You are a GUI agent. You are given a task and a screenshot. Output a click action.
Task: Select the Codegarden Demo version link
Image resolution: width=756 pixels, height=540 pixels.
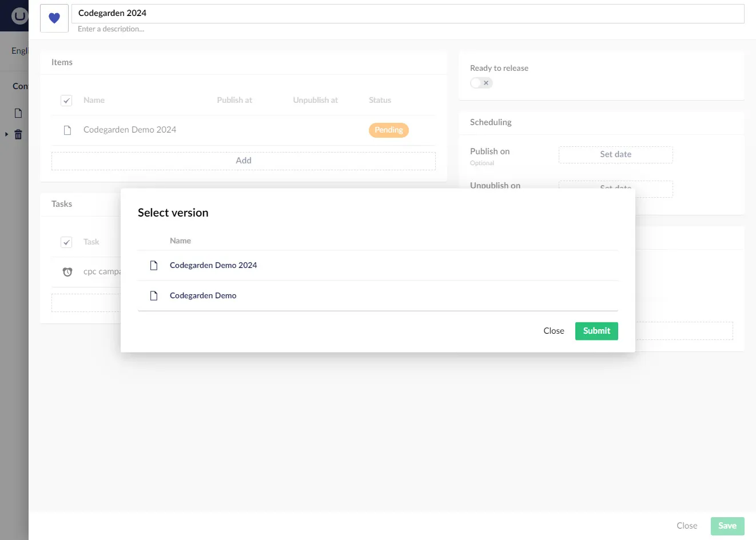(x=202, y=295)
